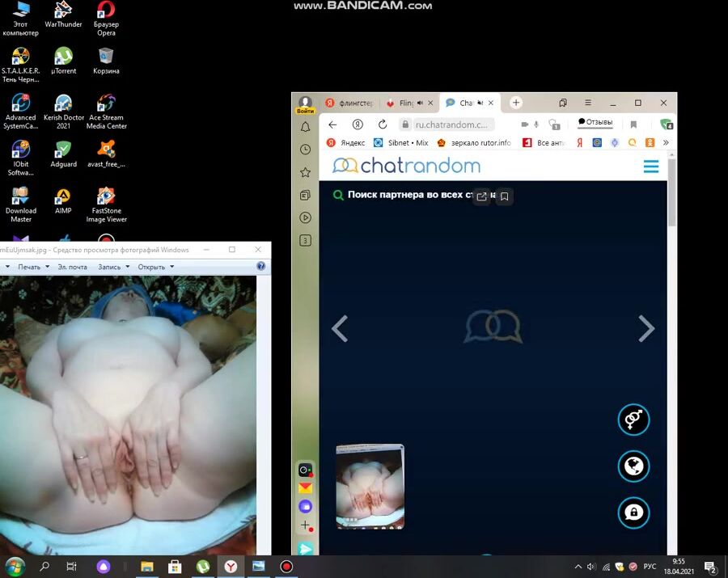Open the chatrandom hamburger menu
The image size is (728, 578).
tap(650, 167)
